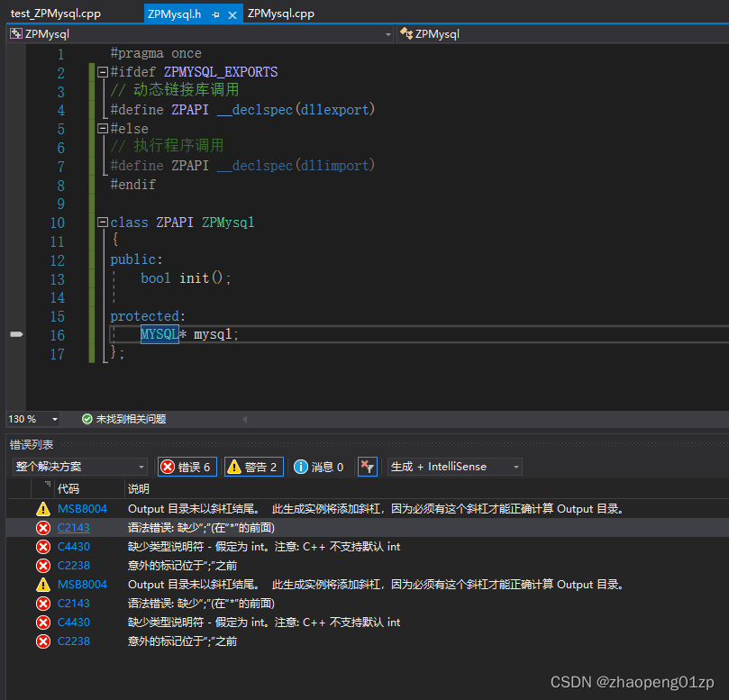Click the warning icon of first MSB8004 row

click(x=43, y=509)
